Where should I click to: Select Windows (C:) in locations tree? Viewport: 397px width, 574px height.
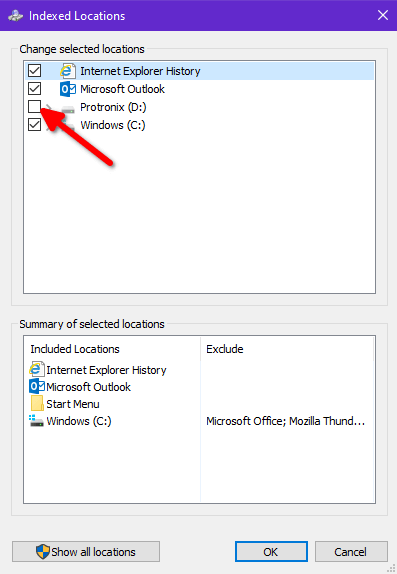(113, 125)
